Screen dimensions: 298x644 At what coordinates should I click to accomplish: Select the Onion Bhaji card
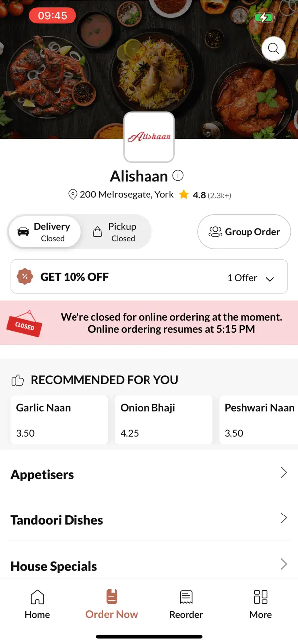point(163,420)
